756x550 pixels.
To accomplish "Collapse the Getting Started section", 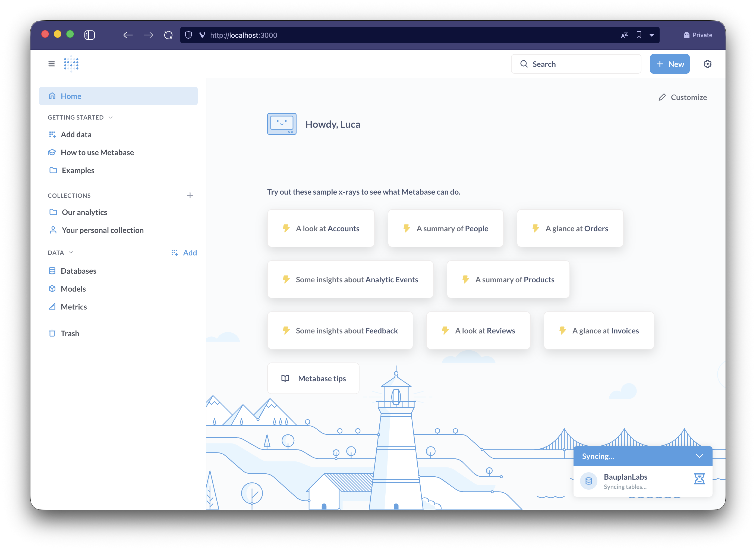I will 111,117.
